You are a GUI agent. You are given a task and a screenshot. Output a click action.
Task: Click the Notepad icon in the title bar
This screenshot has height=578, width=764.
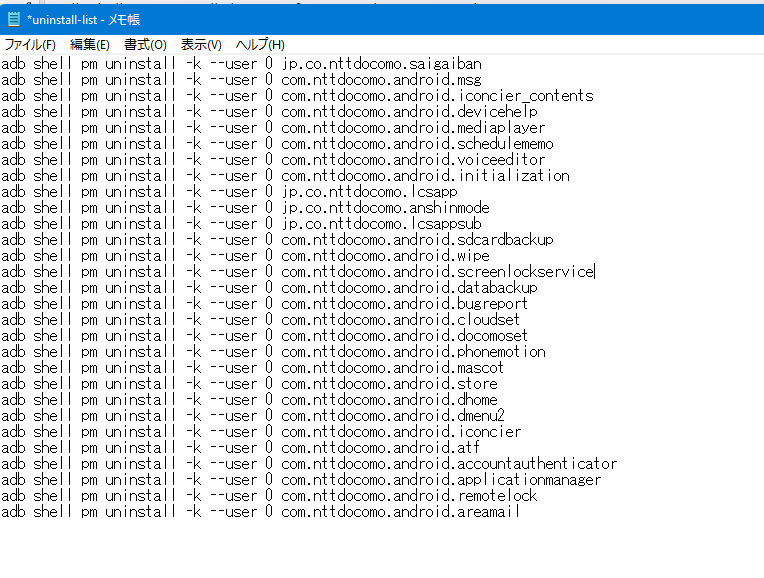click(x=14, y=19)
